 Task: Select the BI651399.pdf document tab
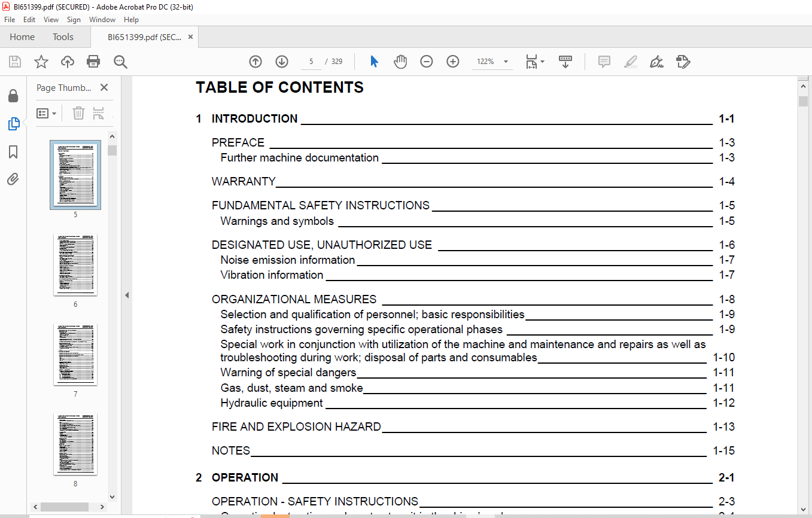[x=144, y=37]
